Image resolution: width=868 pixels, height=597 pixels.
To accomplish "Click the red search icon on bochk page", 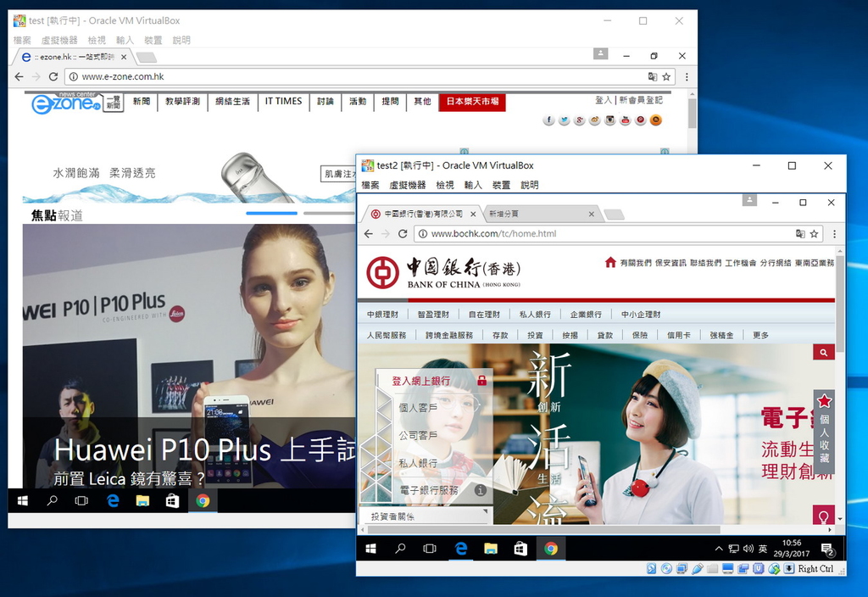I will 824,352.
